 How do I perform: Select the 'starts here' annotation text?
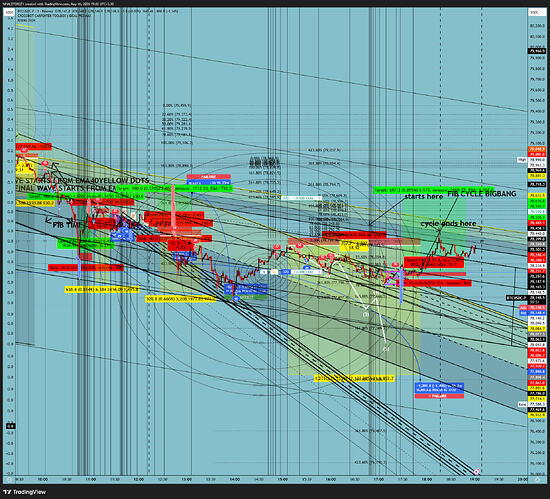click(x=423, y=196)
